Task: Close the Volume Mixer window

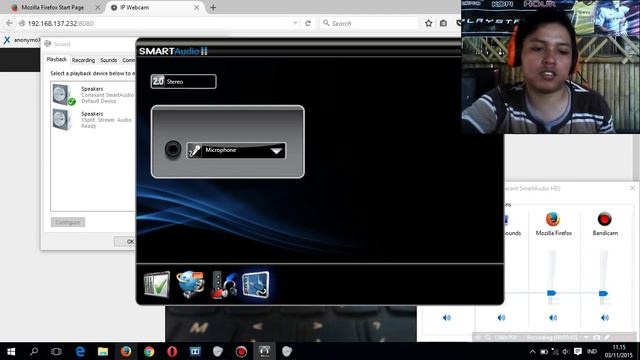Action: pos(632,188)
